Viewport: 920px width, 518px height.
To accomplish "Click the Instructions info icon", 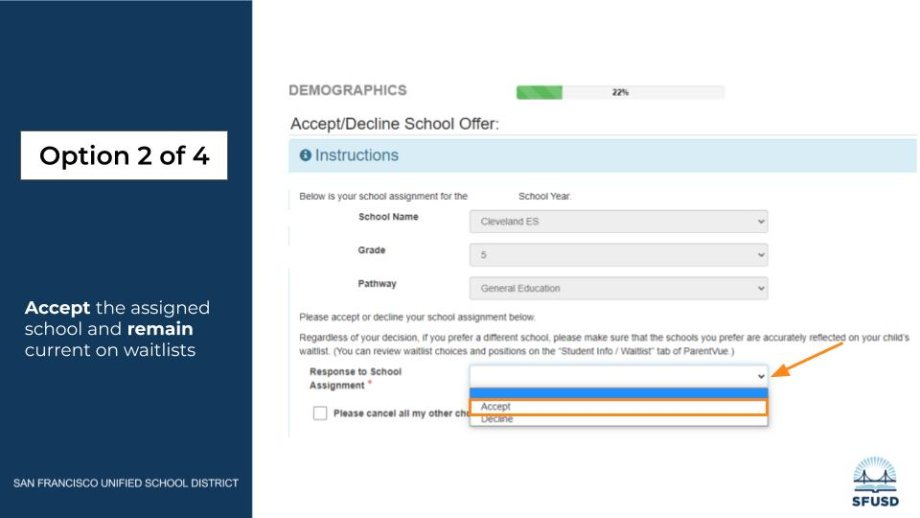I will 305,156.
